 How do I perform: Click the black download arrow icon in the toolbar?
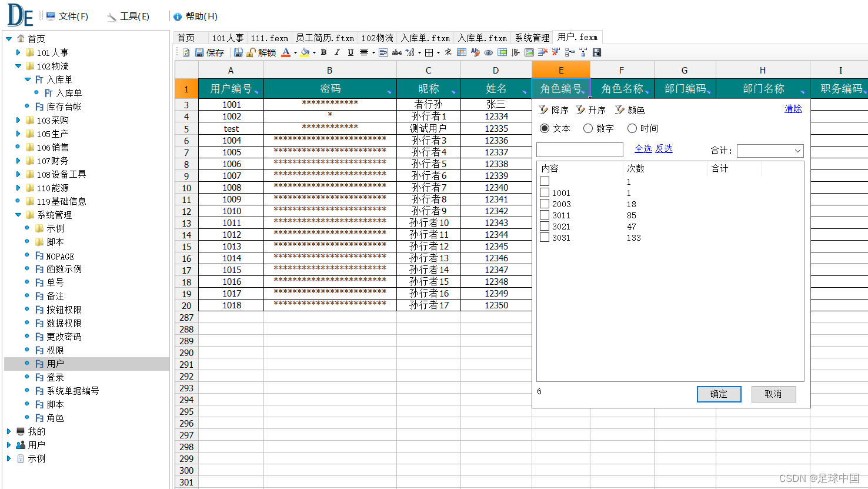click(x=597, y=52)
